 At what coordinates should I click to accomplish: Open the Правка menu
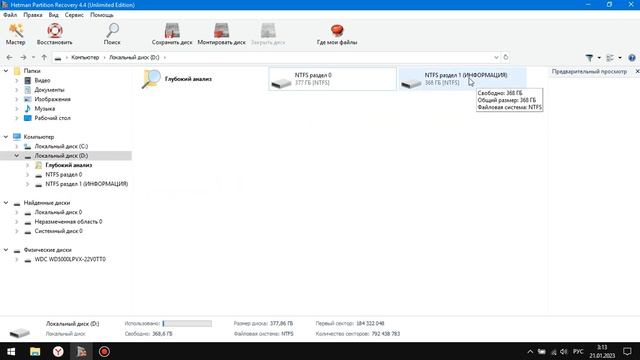[x=33, y=15]
